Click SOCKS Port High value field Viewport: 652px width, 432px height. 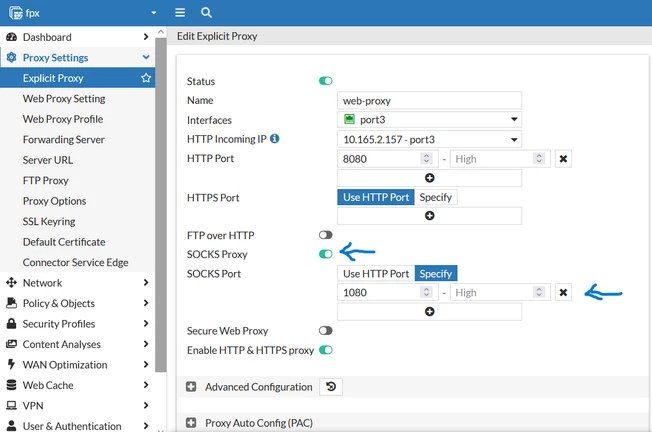pyautogui.click(x=500, y=292)
